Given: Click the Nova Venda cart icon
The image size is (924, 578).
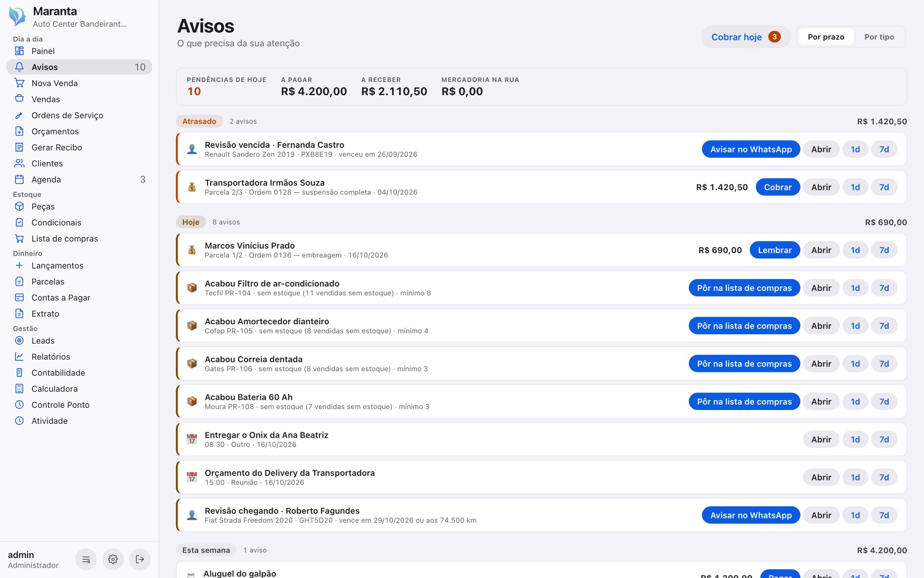Looking at the screenshot, I should coord(19,83).
